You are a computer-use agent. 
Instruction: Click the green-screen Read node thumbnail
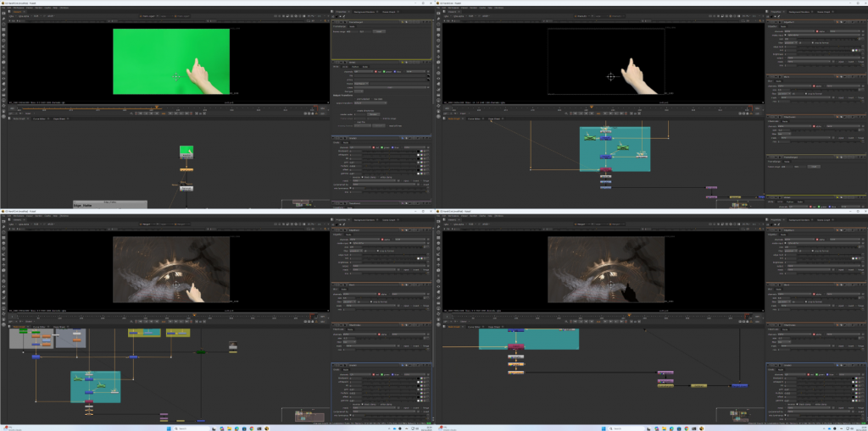pos(186,151)
